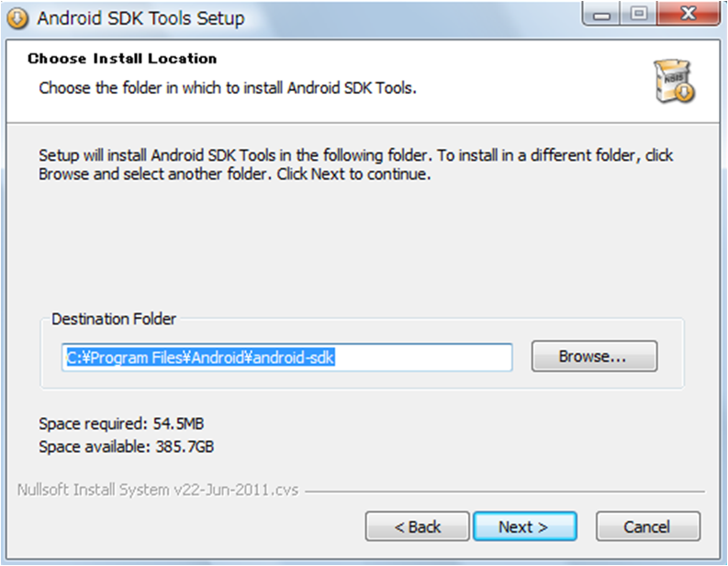The width and height of the screenshot is (728, 566).
Task: Cancel the Android SDK Tools setup
Action: click(x=647, y=526)
